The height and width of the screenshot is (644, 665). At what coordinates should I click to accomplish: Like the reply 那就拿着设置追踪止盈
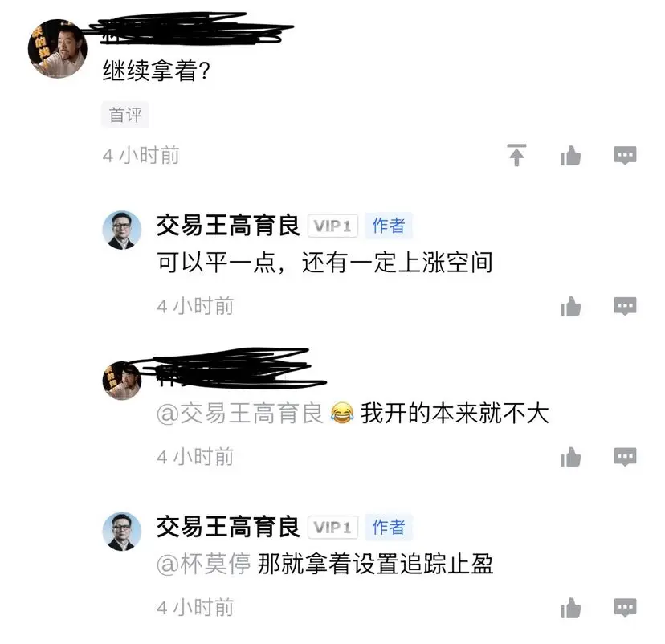[570, 608]
